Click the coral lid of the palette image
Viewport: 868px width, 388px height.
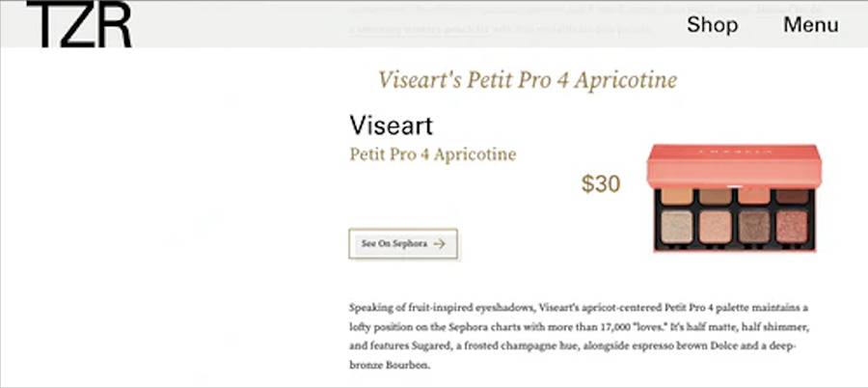click(x=734, y=161)
